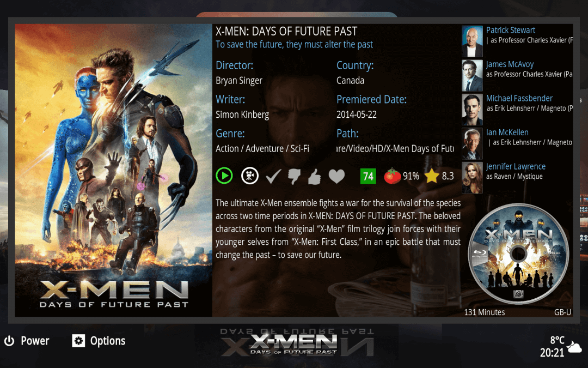This screenshot has height=368, width=588.
Task: Click the X-Men Blu-ray disc art
Action: pyautogui.click(x=518, y=254)
